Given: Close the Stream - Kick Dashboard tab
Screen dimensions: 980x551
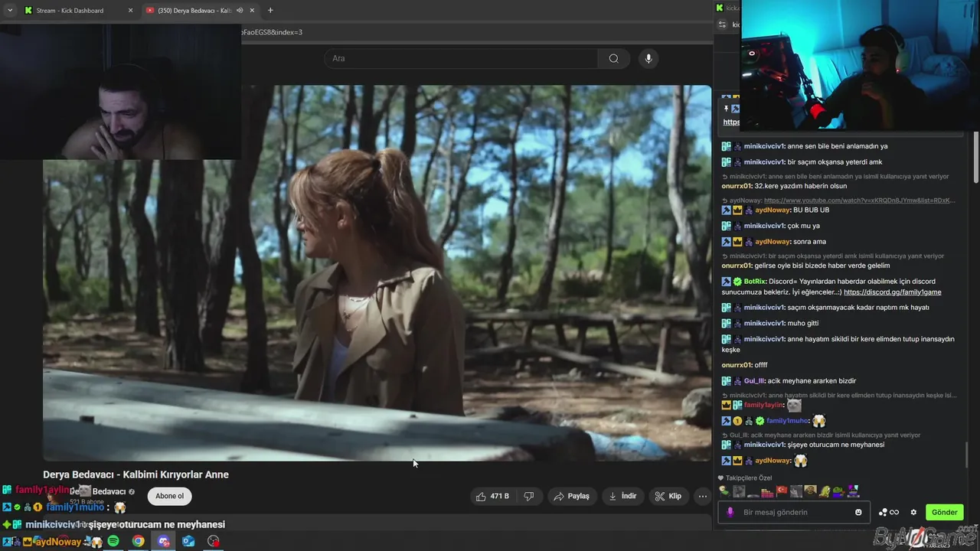Looking at the screenshot, I should point(130,11).
